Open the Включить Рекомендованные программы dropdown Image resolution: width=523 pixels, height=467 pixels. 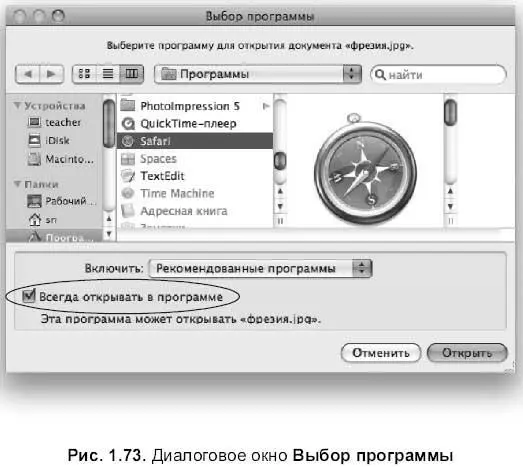pos(260,268)
